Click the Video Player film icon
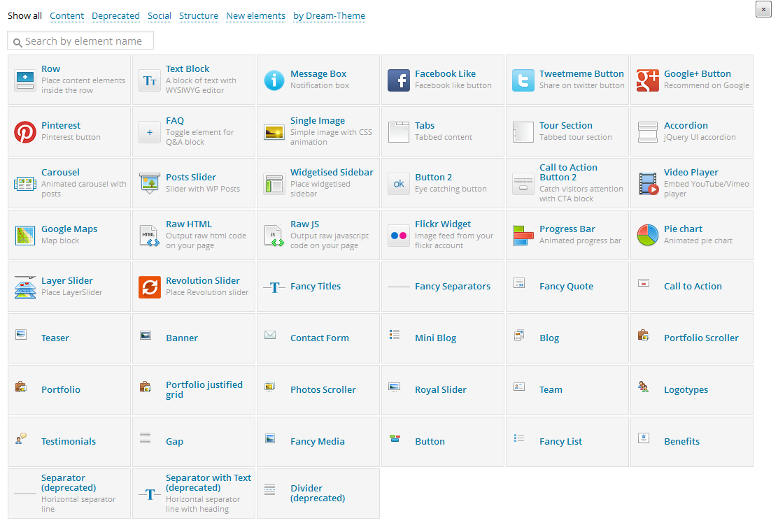778x532 pixels. click(648, 184)
